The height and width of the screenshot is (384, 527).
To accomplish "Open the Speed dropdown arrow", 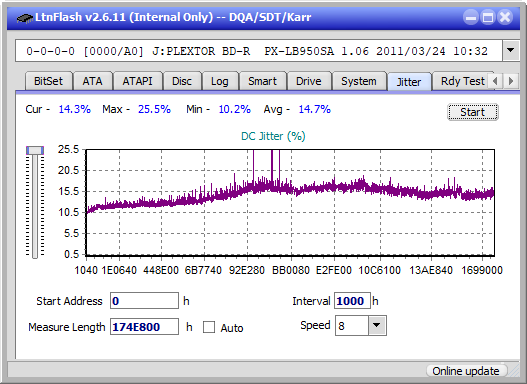I will (x=377, y=325).
